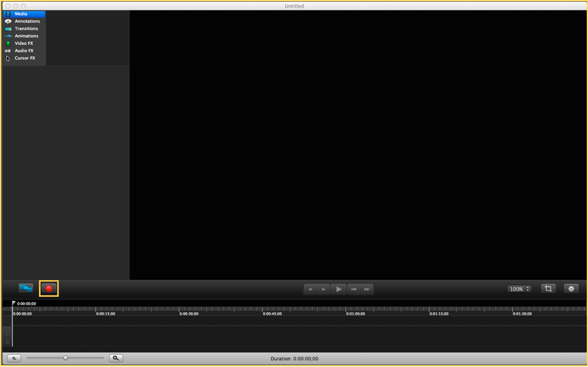Toggle the track lock icon
The height and width of the screenshot is (367, 588).
(x=7, y=341)
